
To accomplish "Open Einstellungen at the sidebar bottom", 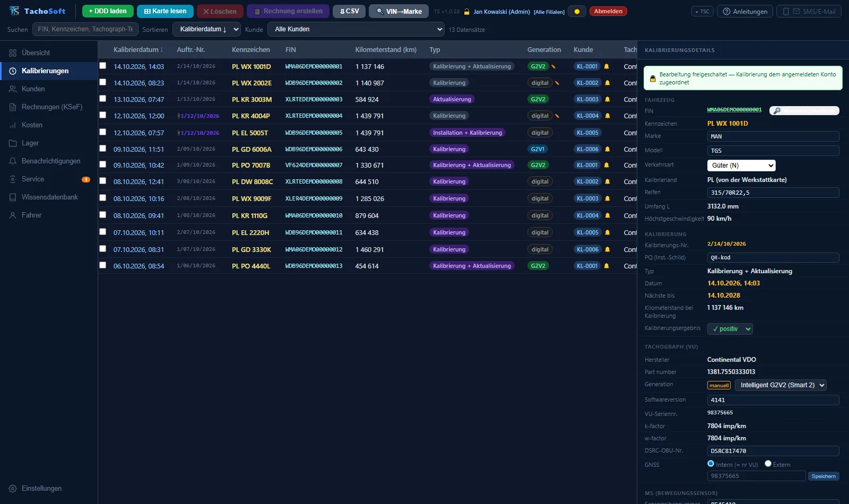I will pos(49,488).
